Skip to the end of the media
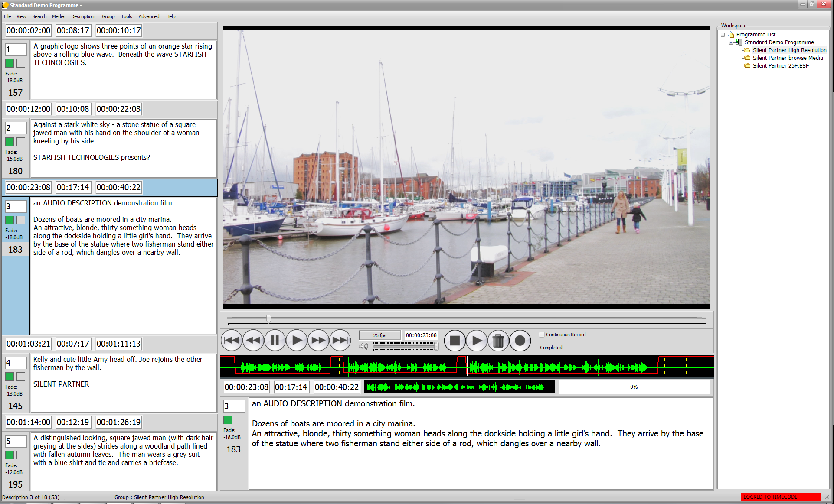Image resolution: width=834 pixels, height=504 pixels. [340, 340]
